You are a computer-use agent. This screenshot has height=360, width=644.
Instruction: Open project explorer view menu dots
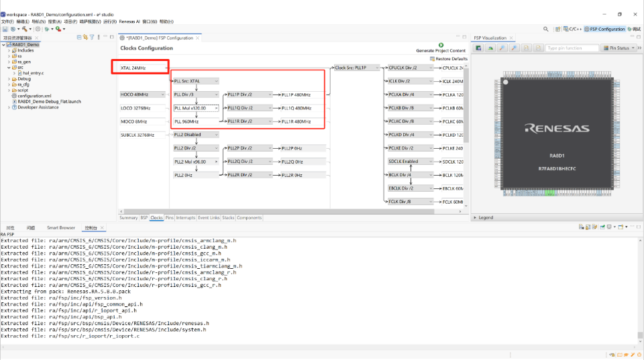coord(99,38)
